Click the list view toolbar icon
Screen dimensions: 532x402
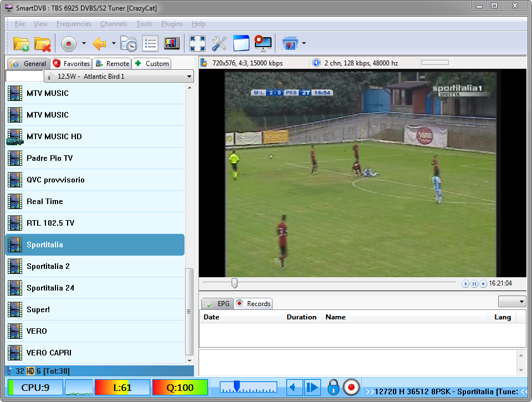click(150, 44)
